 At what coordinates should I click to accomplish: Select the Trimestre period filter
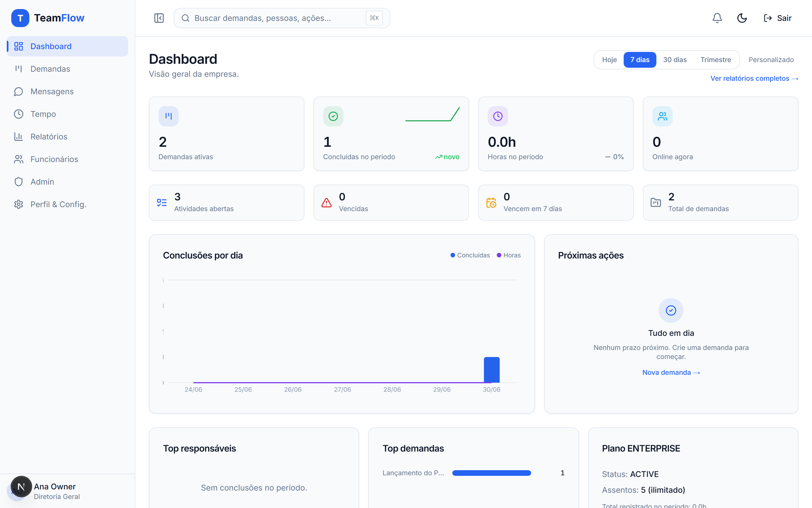[715, 60]
